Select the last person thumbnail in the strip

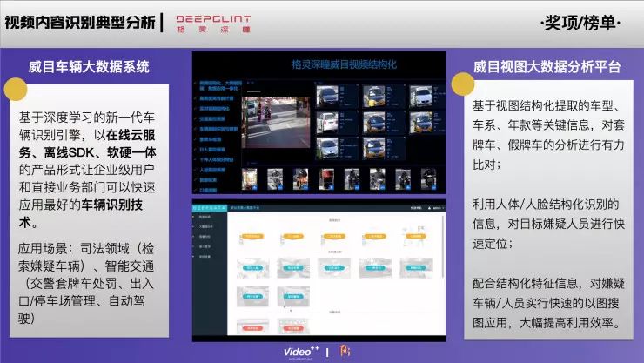[x=428, y=179]
